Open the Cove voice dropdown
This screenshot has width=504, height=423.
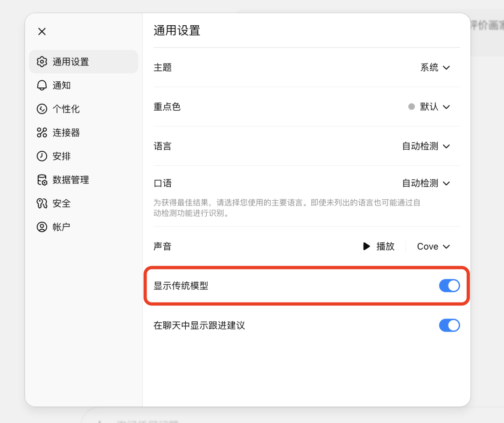(433, 247)
